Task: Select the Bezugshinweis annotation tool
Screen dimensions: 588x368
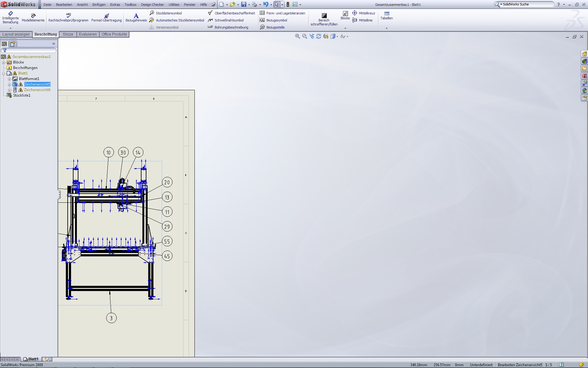Action: (136, 17)
